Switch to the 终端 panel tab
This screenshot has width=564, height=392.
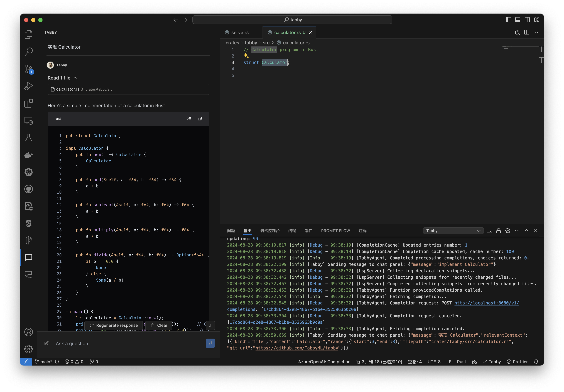tap(292, 231)
